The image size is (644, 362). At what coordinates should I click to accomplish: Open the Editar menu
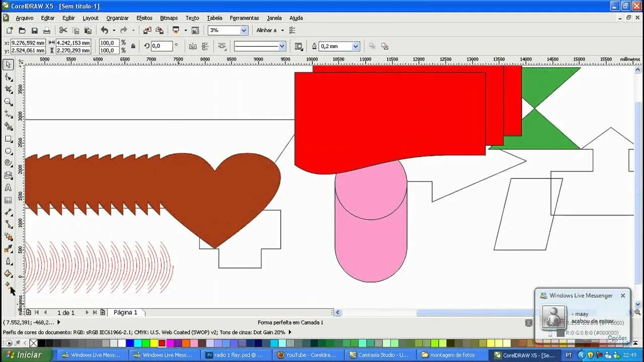click(x=48, y=18)
